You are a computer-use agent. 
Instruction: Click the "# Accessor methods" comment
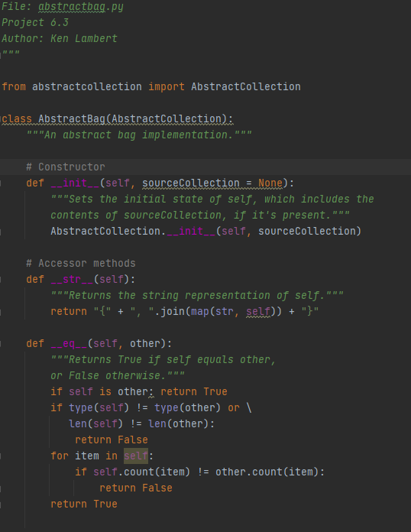(x=81, y=263)
